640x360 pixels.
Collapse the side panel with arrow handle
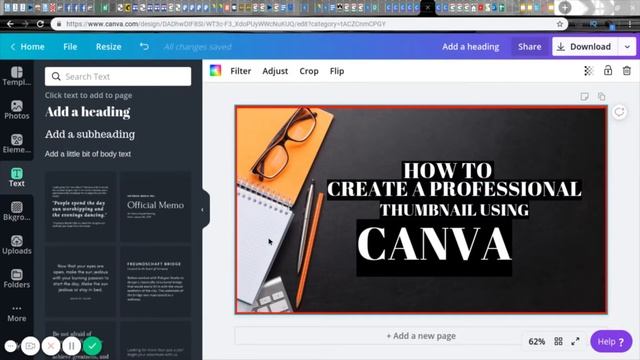(203, 210)
